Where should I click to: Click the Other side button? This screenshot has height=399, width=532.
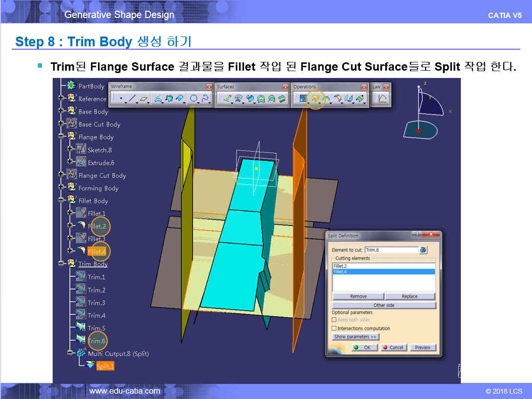pos(383,305)
